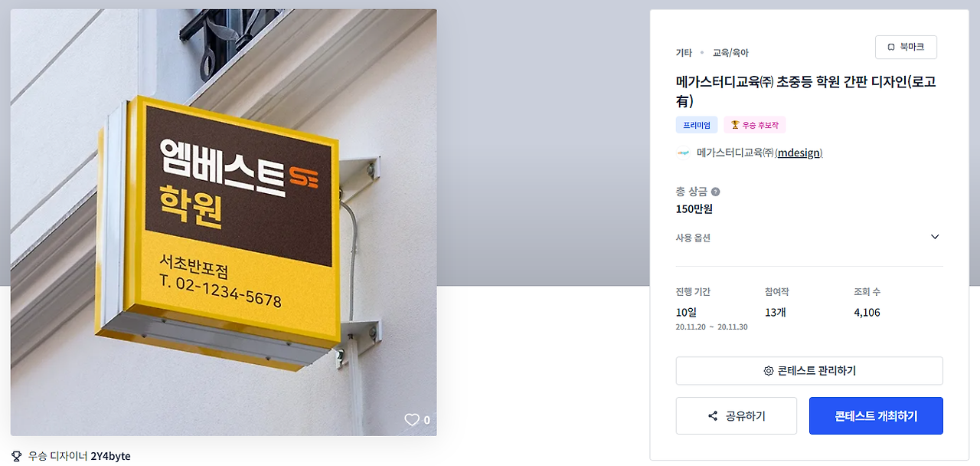Click the trophy icon beside 우승 디자이너
The width and height of the screenshot is (980, 466).
(x=17, y=456)
